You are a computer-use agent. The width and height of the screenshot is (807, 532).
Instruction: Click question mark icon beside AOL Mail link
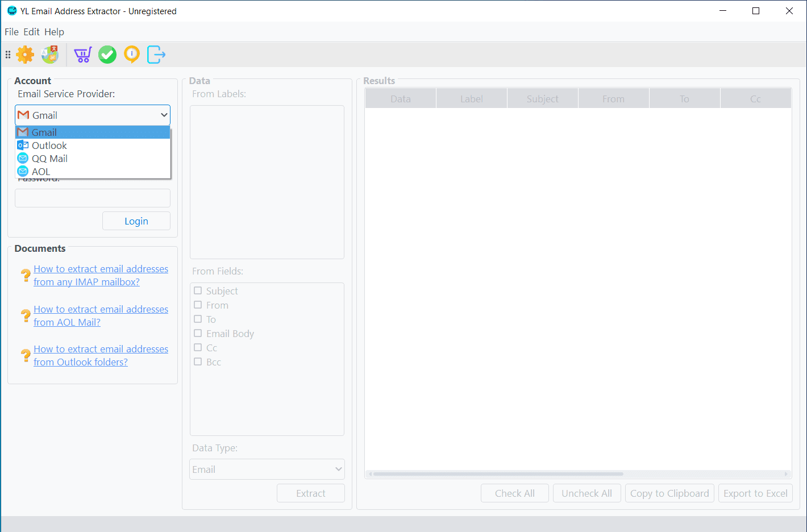26,316
